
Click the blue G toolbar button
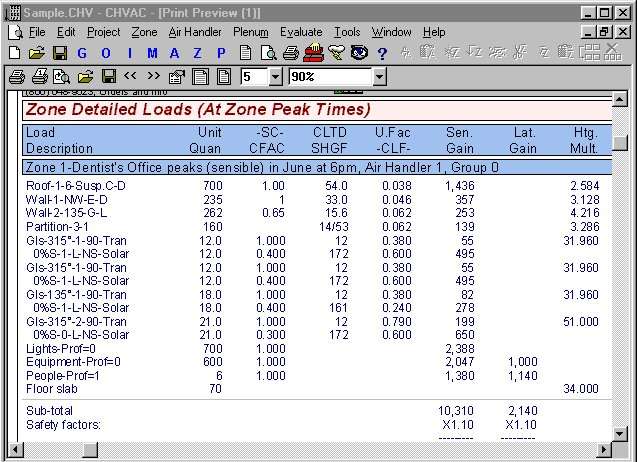pyautogui.click(x=82, y=53)
